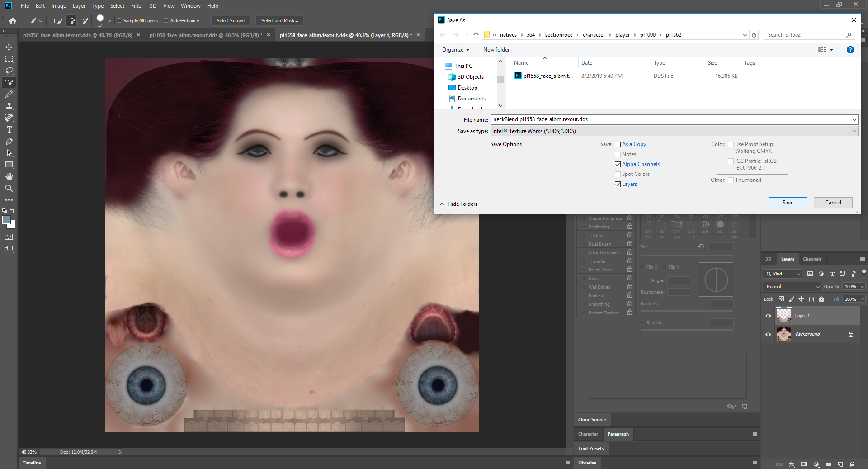
Task: Swap foreground and background colors
Action: coord(12,211)
